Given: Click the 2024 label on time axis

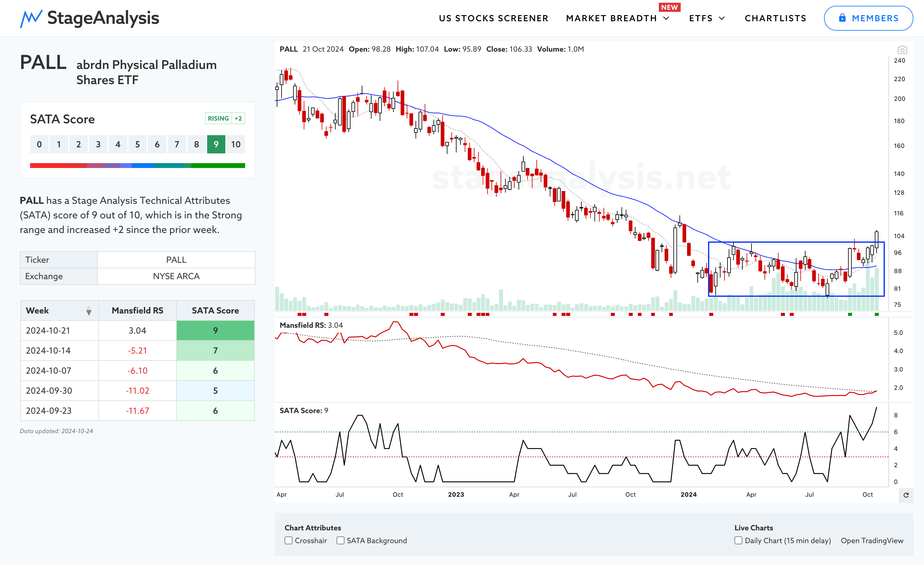Looking at the screenshot, I should [689, 495].
